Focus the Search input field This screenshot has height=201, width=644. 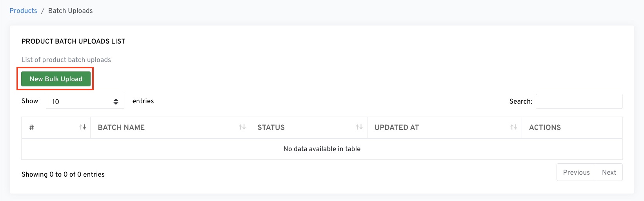pos(579,101)
